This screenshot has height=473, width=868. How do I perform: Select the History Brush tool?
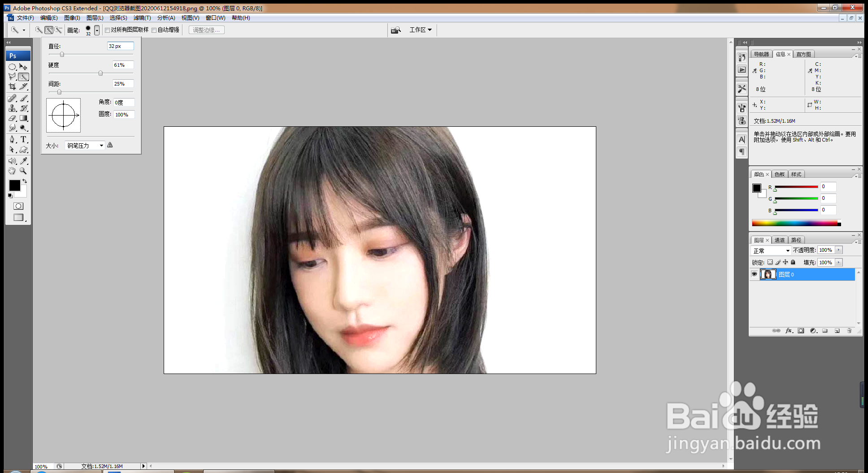(x=23, y=108)
